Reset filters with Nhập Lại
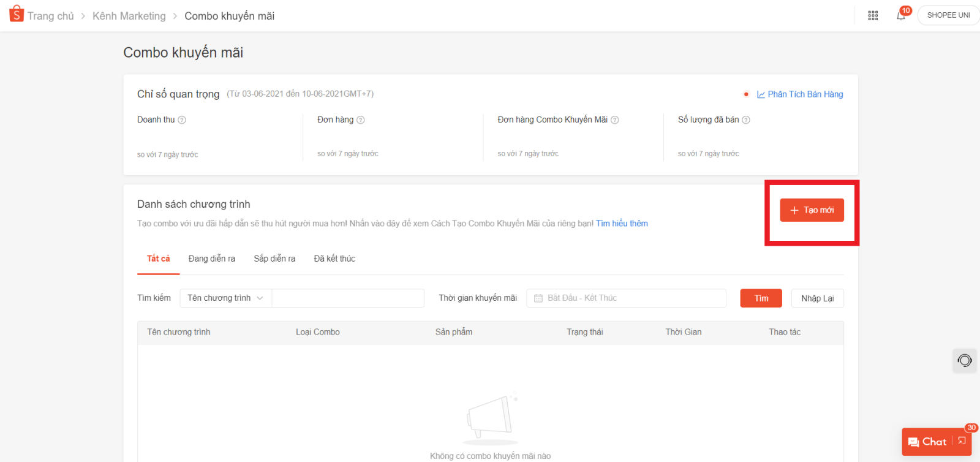This screenshot has width=980, height=462. pyautogui.click(x=817, y=298)
